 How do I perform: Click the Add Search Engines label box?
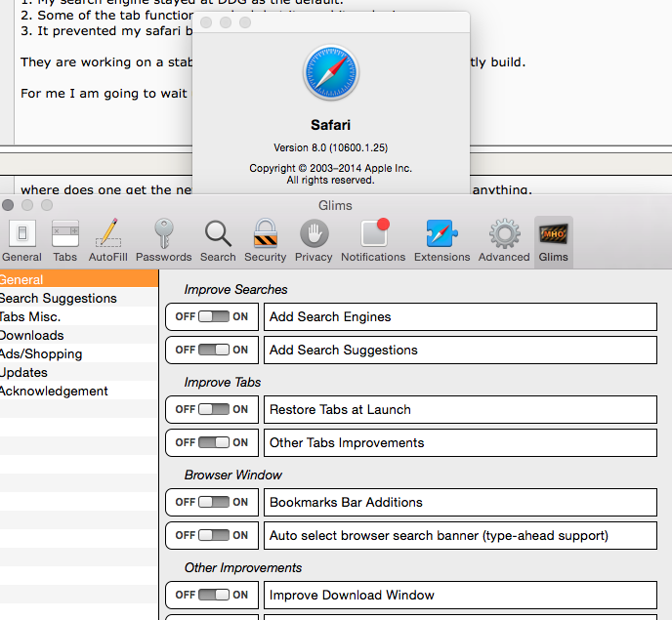(460, 316)
